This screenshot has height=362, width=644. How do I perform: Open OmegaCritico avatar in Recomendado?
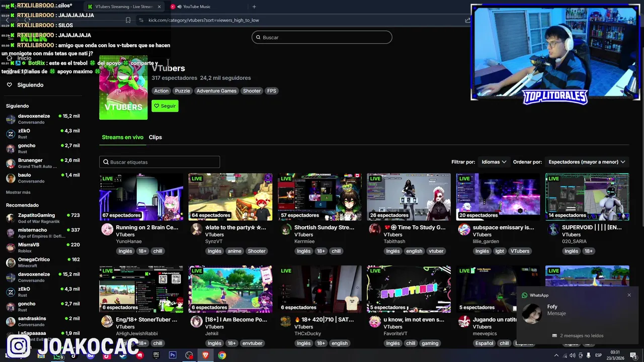(11, 262)
